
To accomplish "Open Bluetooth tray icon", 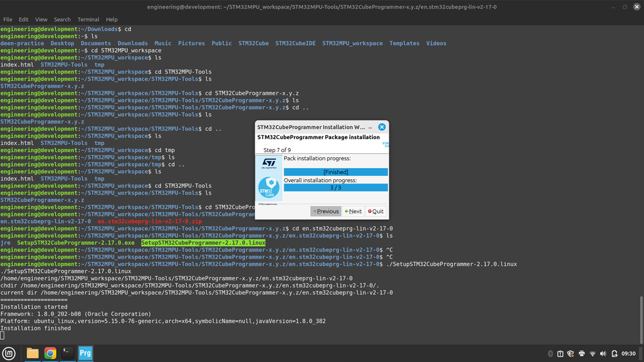I will pyautogui.click(x=551, y=354).
